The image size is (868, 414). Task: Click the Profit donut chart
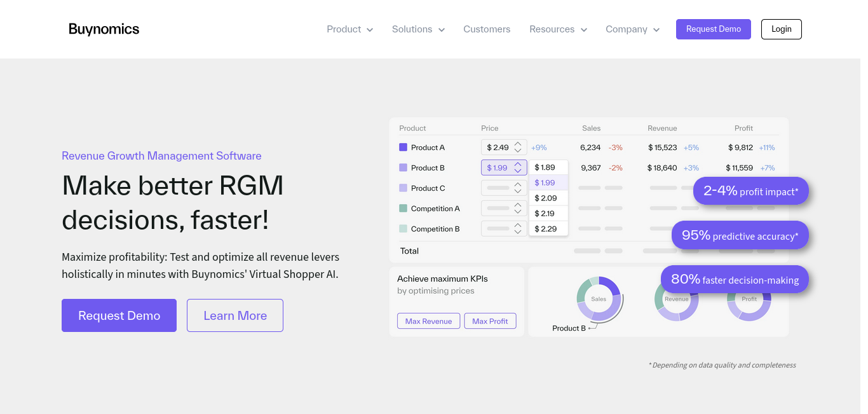coord(749,299)
